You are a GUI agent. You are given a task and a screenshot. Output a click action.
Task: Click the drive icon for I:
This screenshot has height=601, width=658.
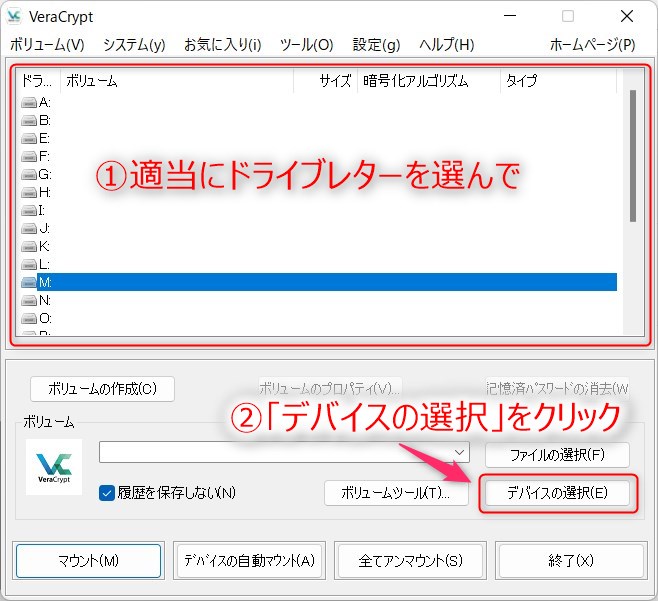tap(29, 210)
